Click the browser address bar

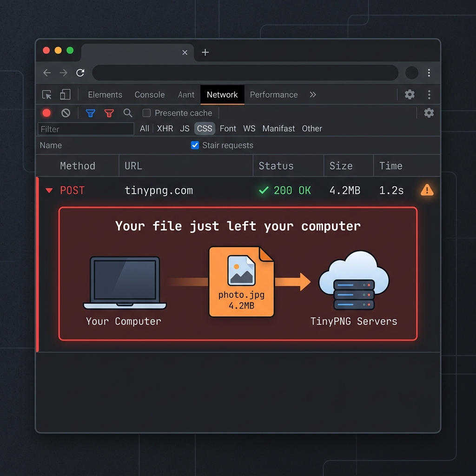[x=245, y=73]
